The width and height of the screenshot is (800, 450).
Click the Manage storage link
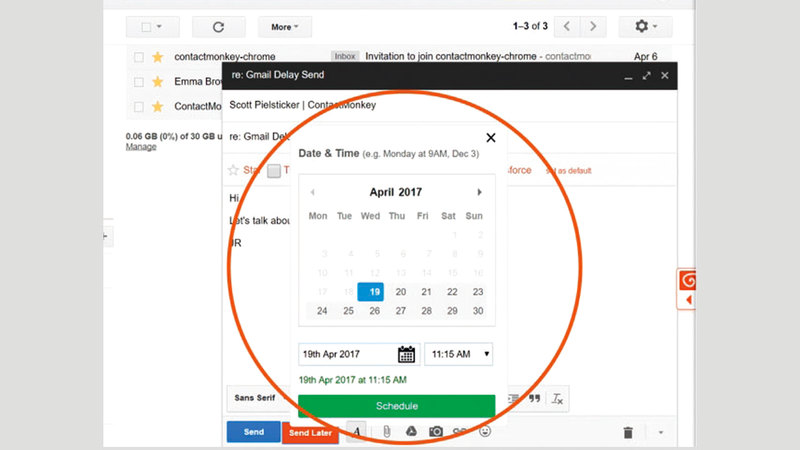pos(140,147)
